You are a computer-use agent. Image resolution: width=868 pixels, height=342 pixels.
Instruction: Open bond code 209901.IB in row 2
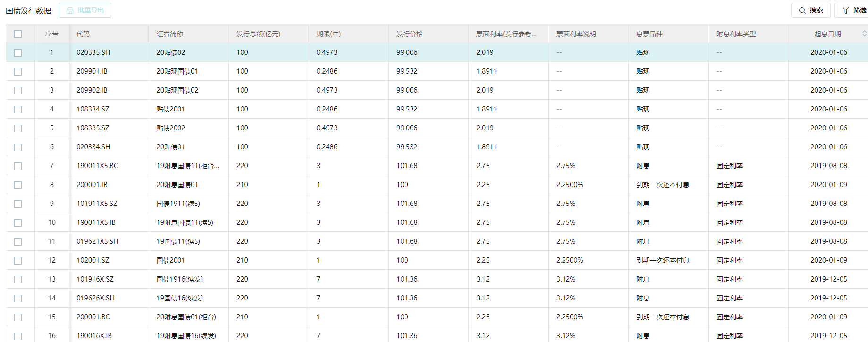[92, 71]
